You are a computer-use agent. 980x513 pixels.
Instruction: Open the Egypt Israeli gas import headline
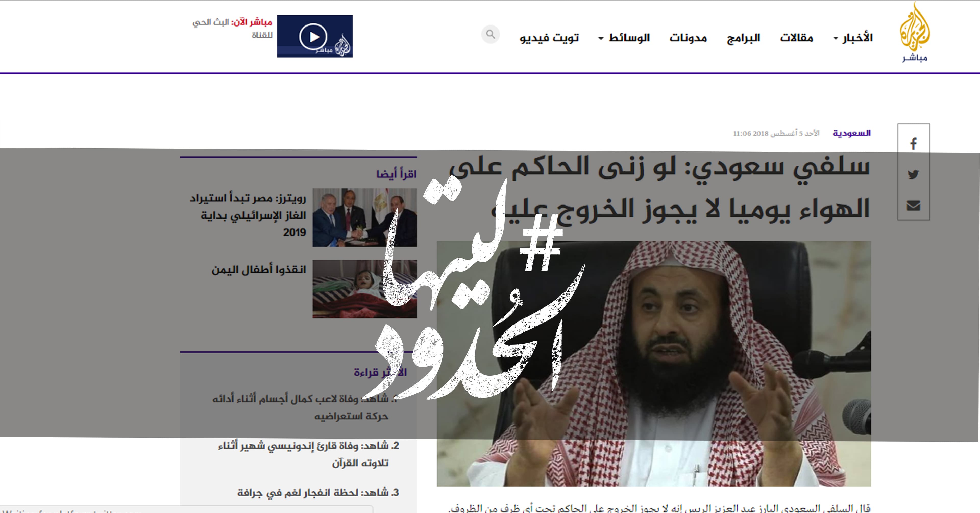[x=248, y=215]
